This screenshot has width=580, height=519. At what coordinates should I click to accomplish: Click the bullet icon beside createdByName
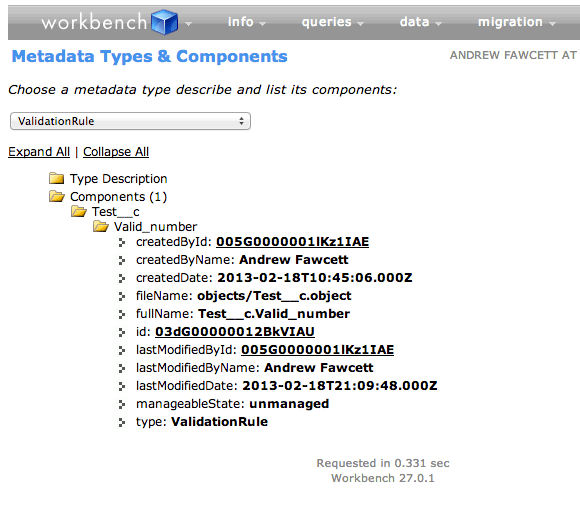[122, 261]
